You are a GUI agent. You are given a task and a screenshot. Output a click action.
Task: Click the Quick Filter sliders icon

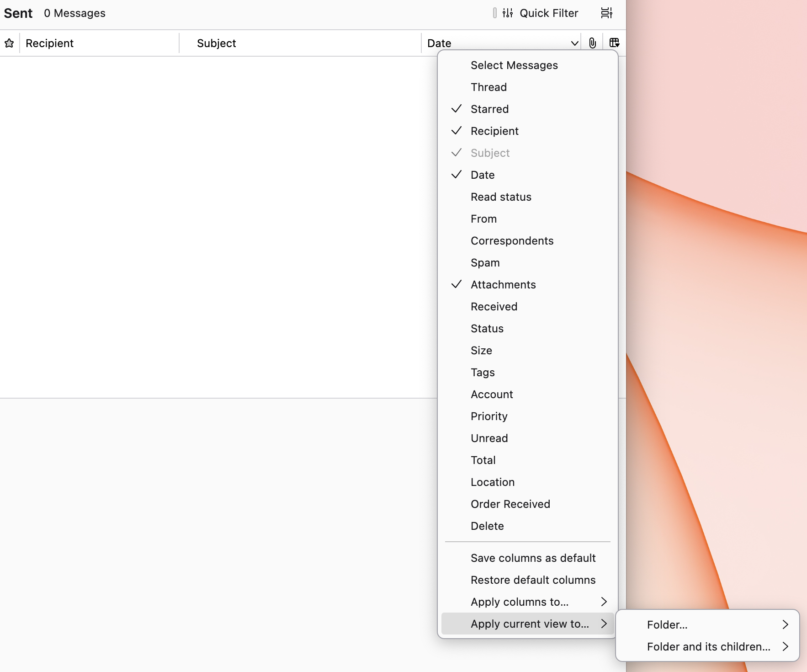point(508,13)
